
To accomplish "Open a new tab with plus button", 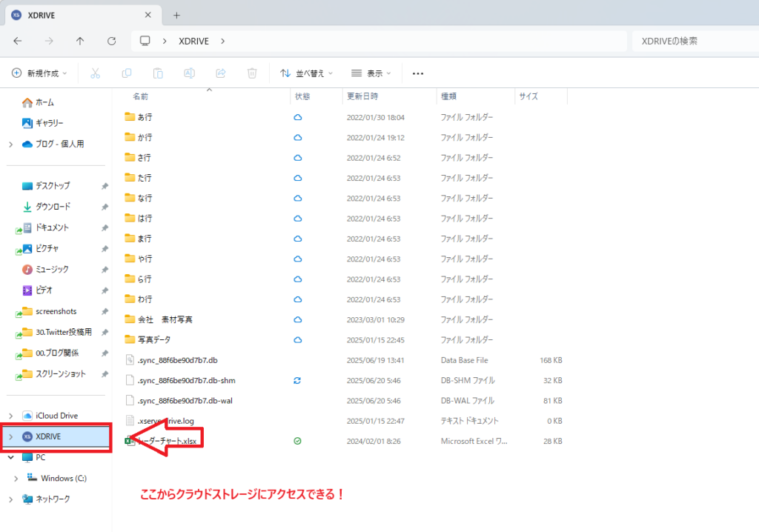I will click(x=176, y=16).
